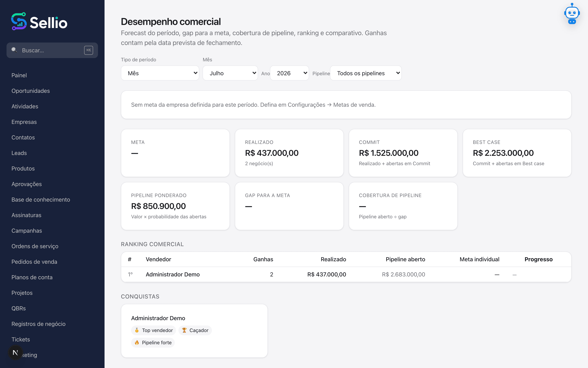The height and width of the screenshot is (368, 588).
Task: Focus the Buscar search field
Action: pos(52,50)
